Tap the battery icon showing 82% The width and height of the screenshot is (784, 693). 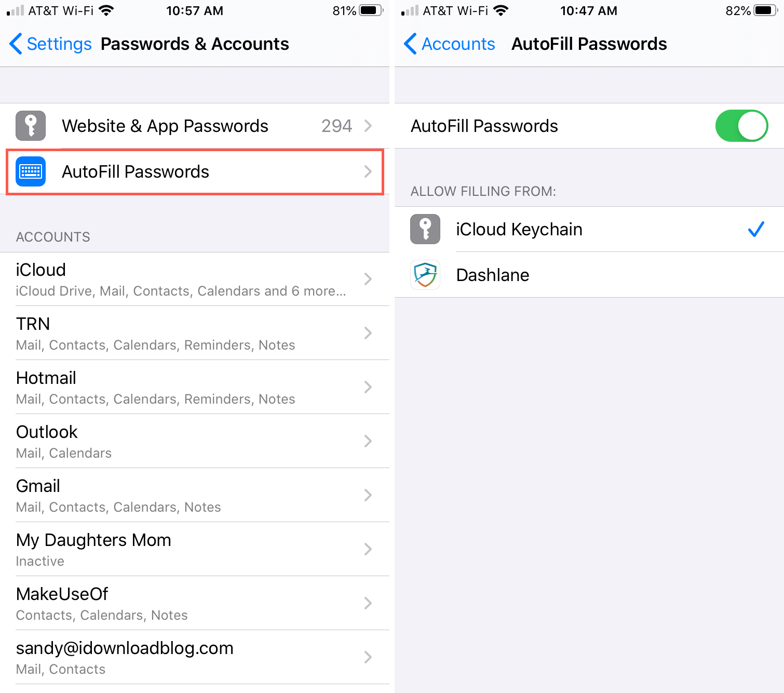(x=766, y=10)
